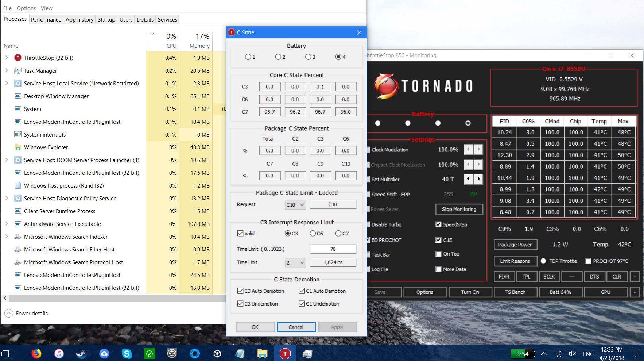Open Time Unit dropdown
644x361 pixels.
[295, 262]
